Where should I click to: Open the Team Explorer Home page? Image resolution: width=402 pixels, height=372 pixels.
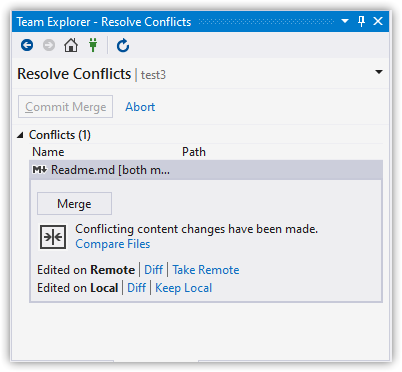pos(71,45)
